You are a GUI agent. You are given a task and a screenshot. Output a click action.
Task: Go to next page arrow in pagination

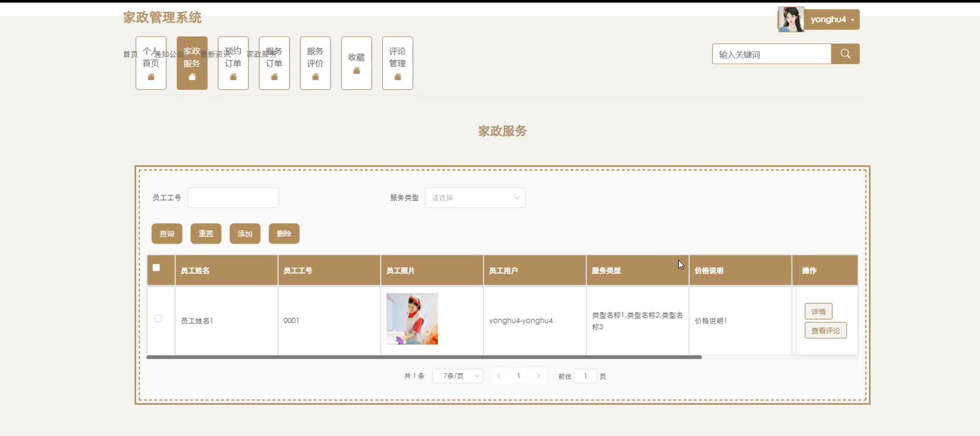pyautogui.click(x=539, y=376)
